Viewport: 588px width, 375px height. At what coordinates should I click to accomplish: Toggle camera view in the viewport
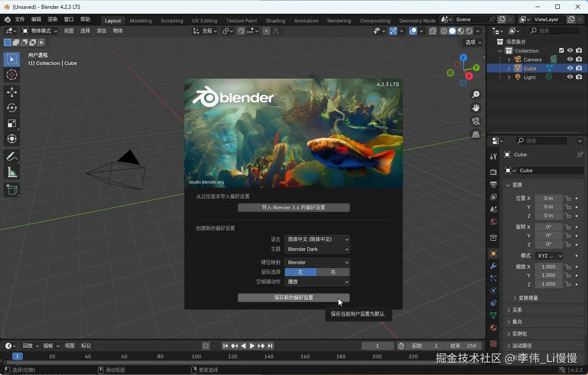[476, 121]
